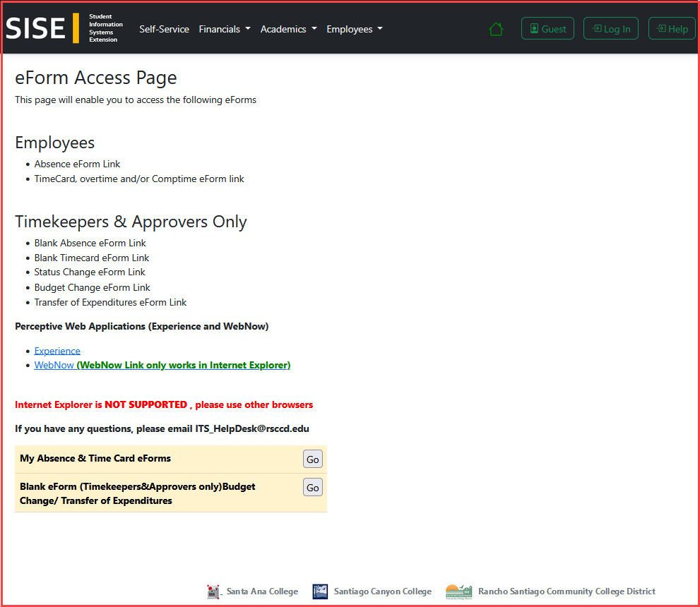The height and width of the screenshot is (607, 700).
Task: Click the Rancho Santiago Community College District logo
Action: pyautogui.click(x=458, y=591)
